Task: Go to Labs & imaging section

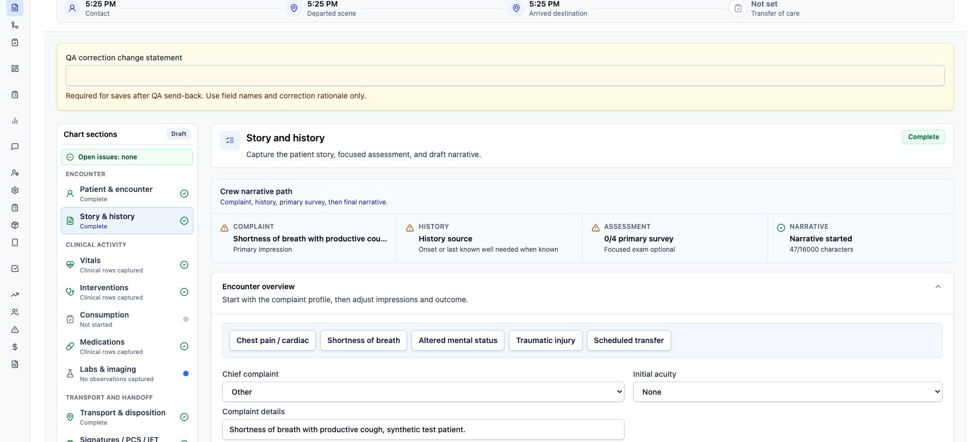Action: point(127,373)
